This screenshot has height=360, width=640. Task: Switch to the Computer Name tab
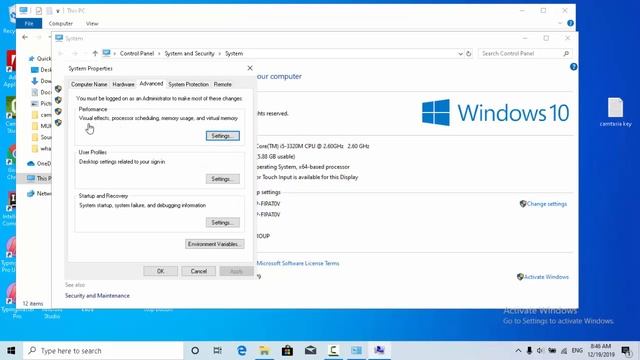pyautogui.click(x=89, y=84)
